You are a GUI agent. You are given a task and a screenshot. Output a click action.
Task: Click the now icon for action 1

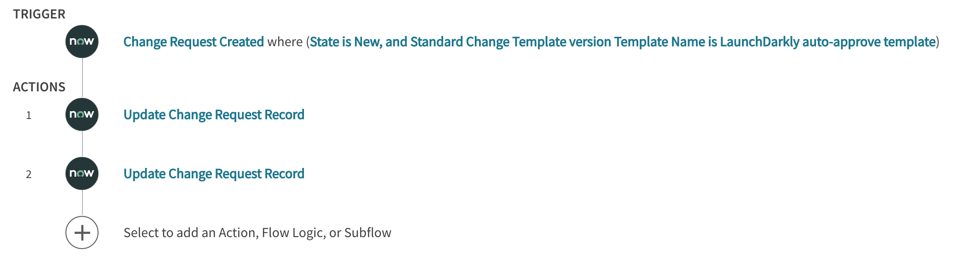(x=83, y=114)
